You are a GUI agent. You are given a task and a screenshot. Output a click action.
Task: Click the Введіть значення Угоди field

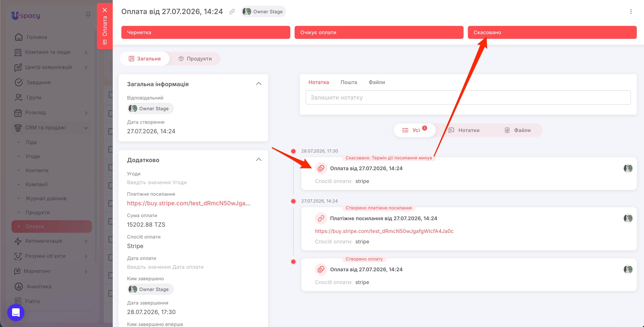(157, 182)
